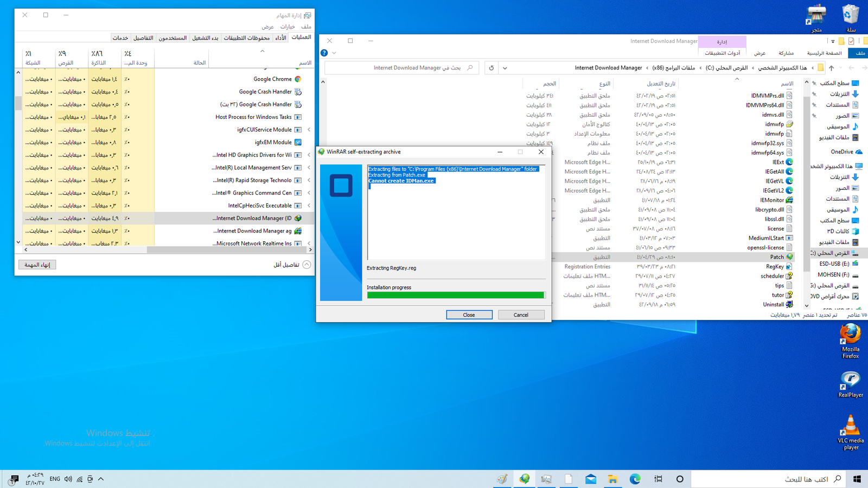Viewport: 868px width, 488px height.
Task: Click the volume icon in system tray
Action: (68, 479)
